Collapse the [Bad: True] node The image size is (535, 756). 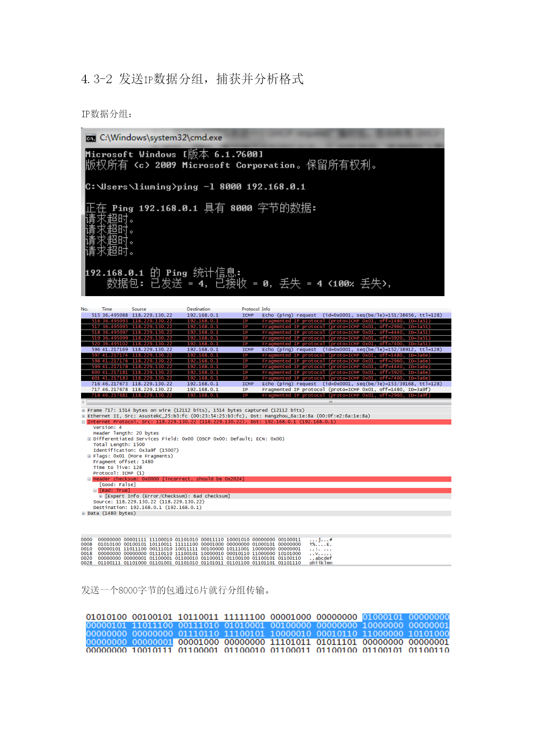pyautogui.click(x=95, y=490)
